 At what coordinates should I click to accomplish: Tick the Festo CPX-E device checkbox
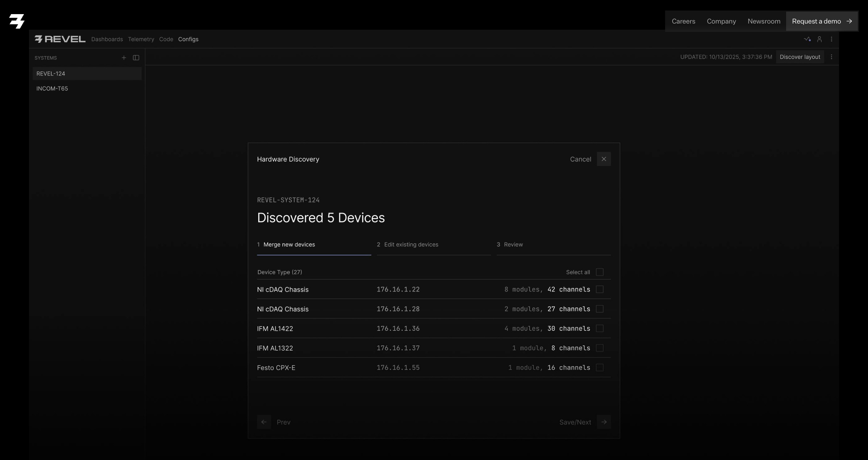tap(600, 368)
